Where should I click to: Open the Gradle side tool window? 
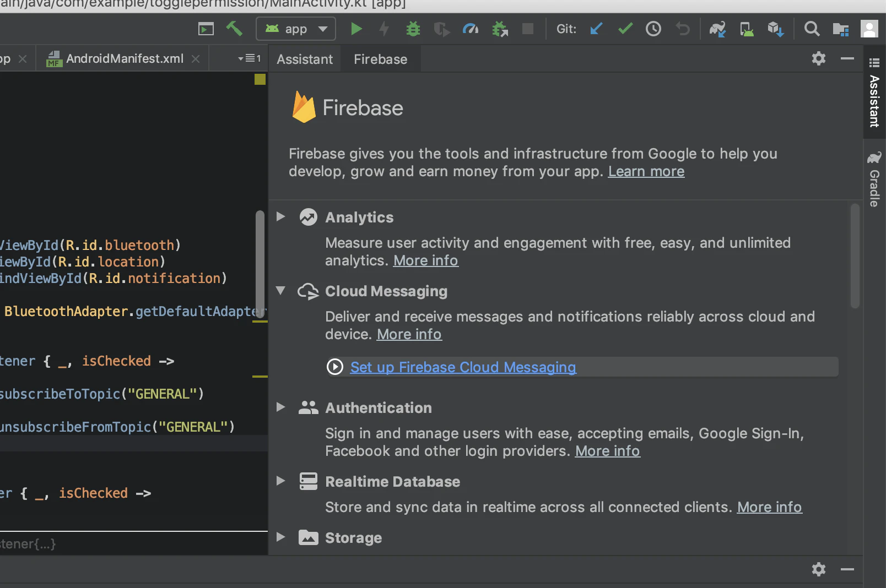pos(874,179)
